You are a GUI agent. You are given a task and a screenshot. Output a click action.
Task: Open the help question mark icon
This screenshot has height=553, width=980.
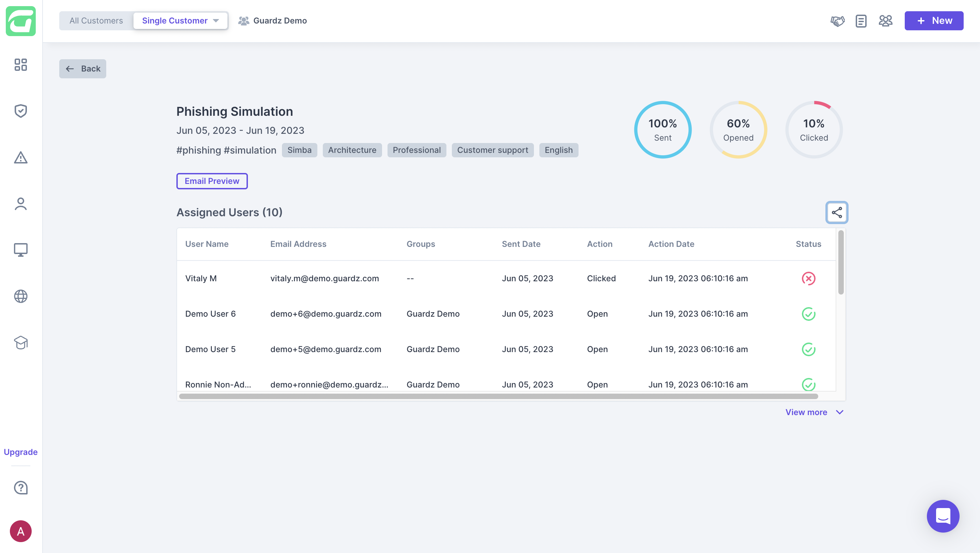[x=20, y=488]
